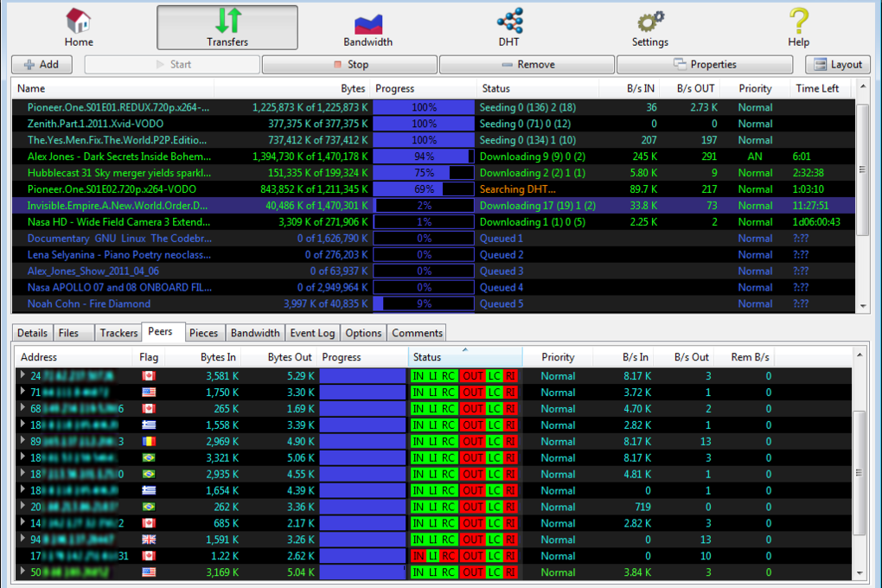Open Settings with the gear icon
Screen dimensions: 882x588
tap(649, 29)
